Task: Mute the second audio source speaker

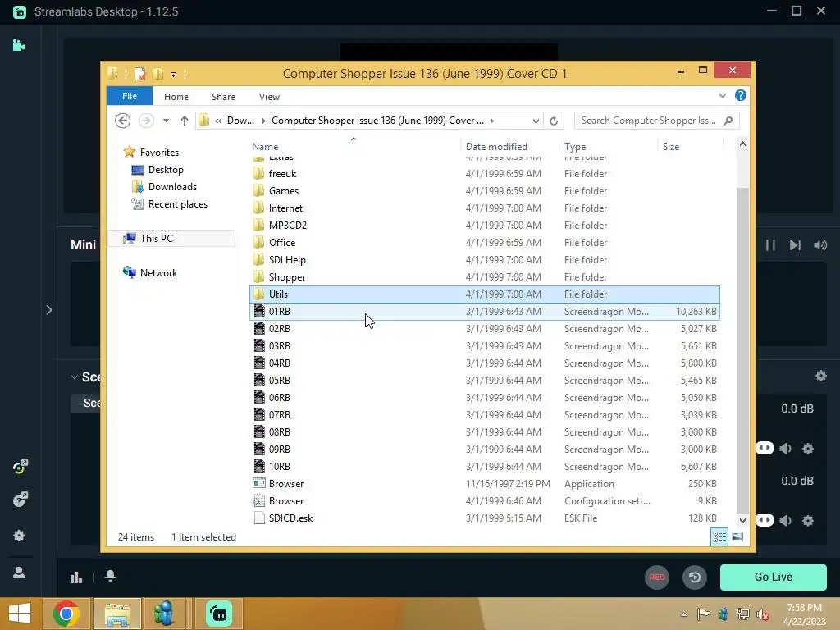Action: pyautogui.click(x=786, y=520)
